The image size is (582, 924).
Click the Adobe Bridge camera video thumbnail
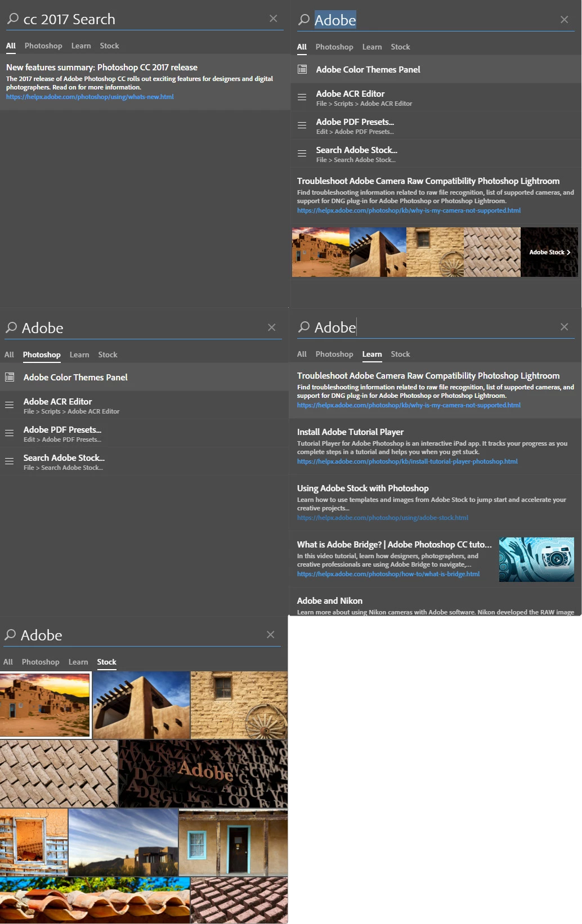tap(536, 559)
